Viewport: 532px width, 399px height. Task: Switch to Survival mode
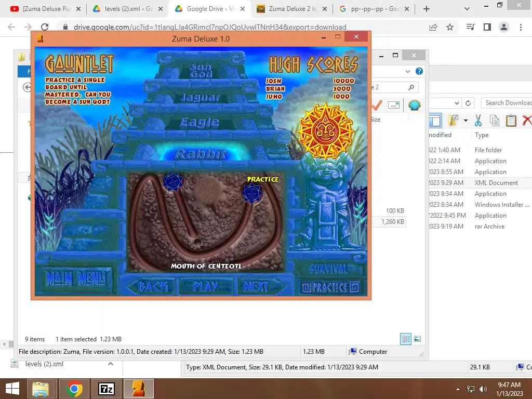pyautogui.click(x=328, y=269)
